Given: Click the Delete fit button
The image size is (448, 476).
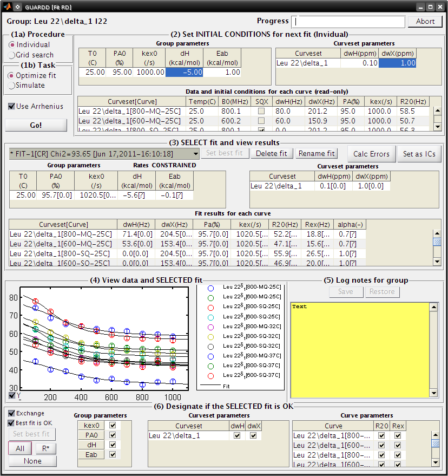Looking at the screenshot, I should (x=271, y=153).
